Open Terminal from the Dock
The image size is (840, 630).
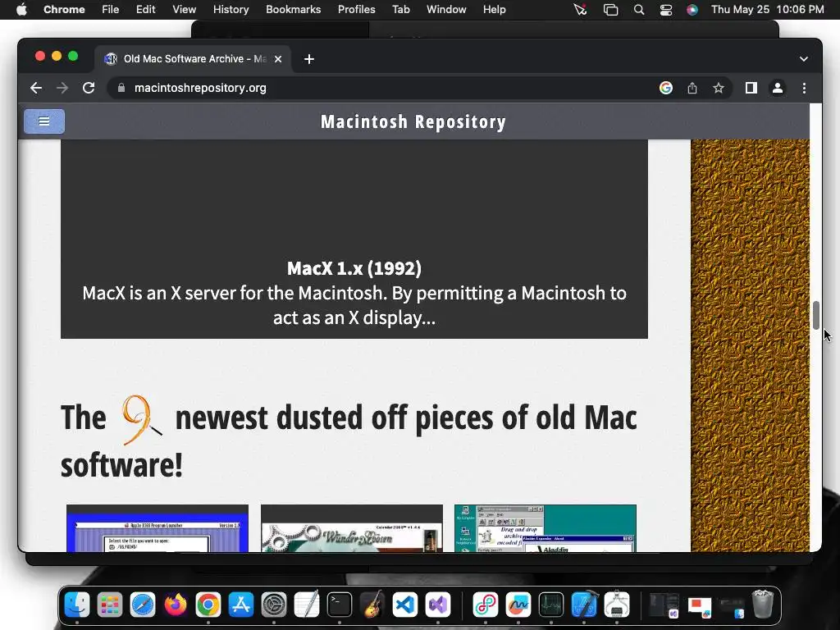tap(340, 605)
